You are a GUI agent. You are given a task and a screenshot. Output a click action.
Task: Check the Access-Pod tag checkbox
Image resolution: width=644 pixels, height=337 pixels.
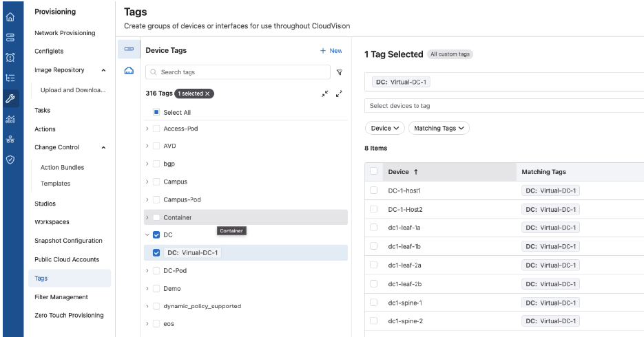(156, 129)
